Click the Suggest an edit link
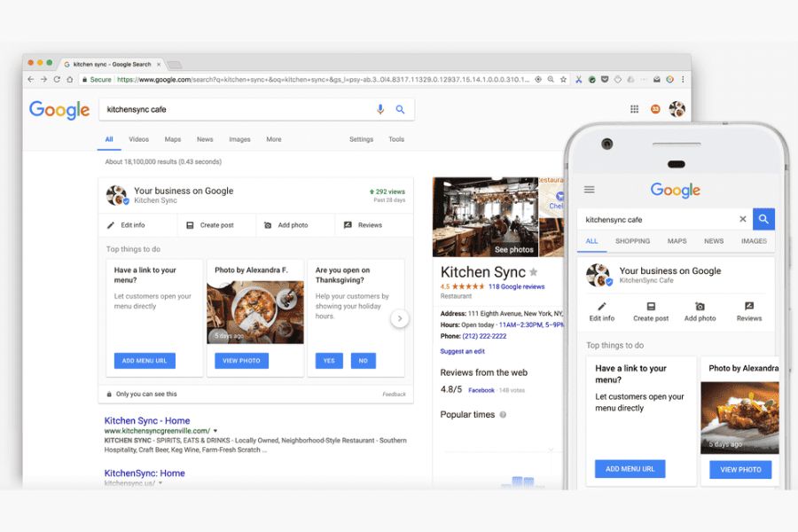This screenshot has height=532, width=798. coord(462,351)
